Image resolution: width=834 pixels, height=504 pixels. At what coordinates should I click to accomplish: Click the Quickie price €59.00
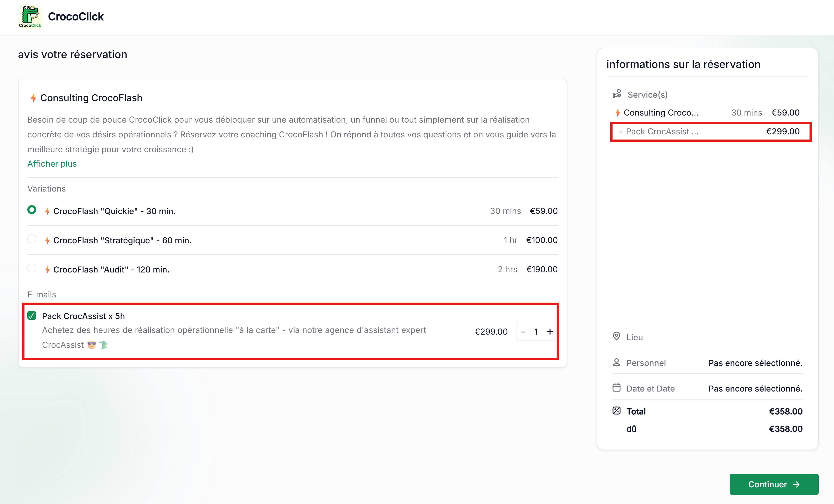pos(544,211)
